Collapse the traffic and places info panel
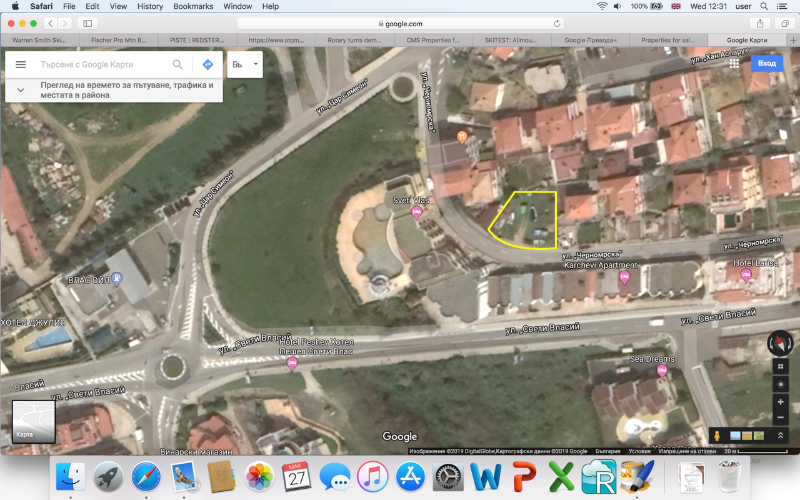800x500 pixels. coord(20,90)
